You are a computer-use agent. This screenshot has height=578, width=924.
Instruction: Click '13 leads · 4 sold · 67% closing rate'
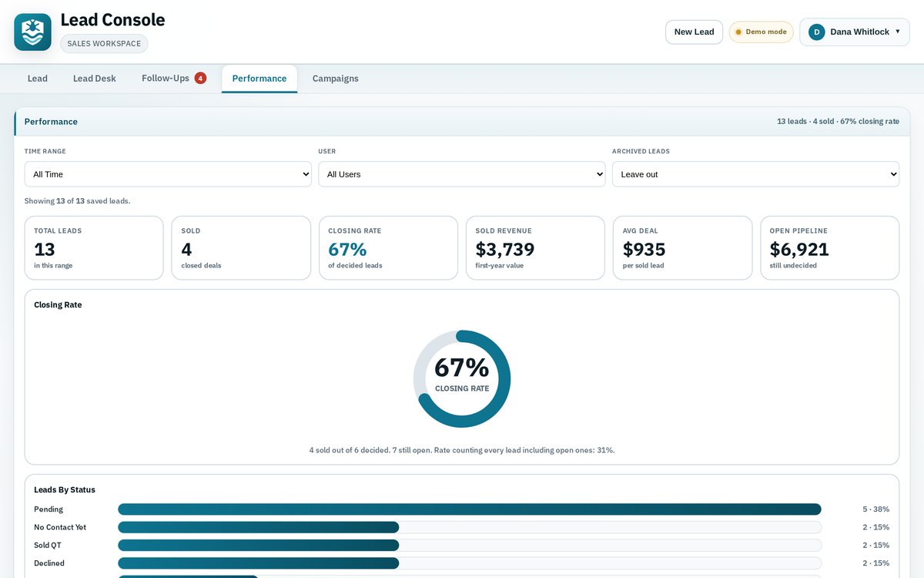coord(838,122)
